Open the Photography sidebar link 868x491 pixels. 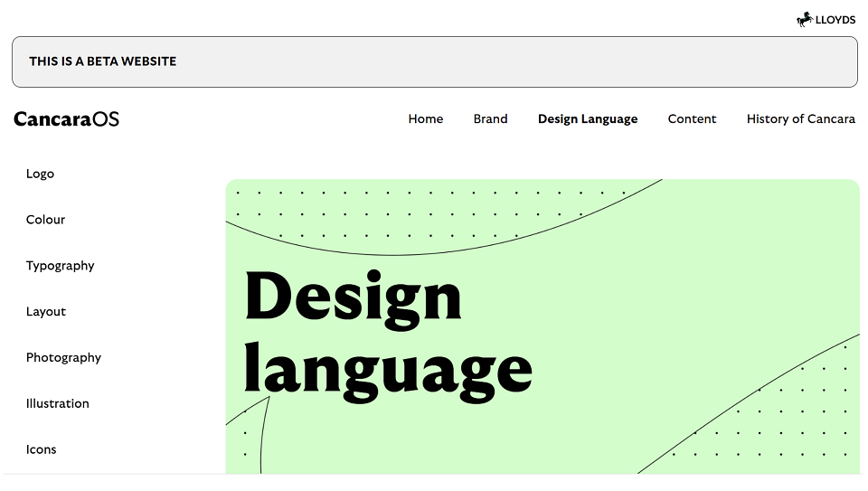point(63,357)
